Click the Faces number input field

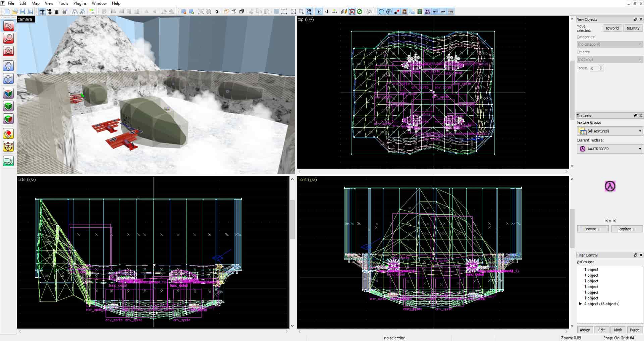[594, 68]
